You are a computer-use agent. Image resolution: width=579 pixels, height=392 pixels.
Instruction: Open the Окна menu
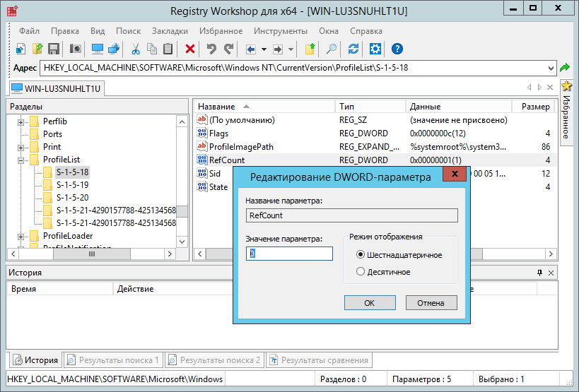point(329,31)
